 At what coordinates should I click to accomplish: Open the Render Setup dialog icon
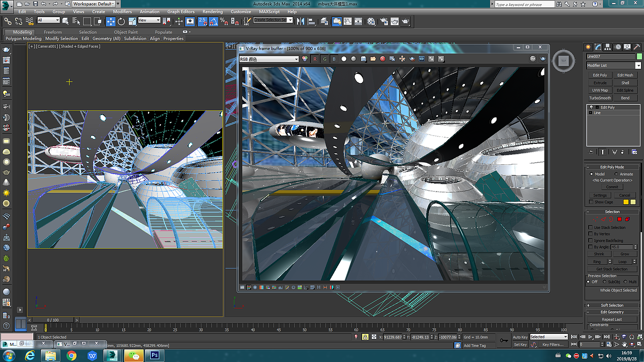[x=384, y=21]
